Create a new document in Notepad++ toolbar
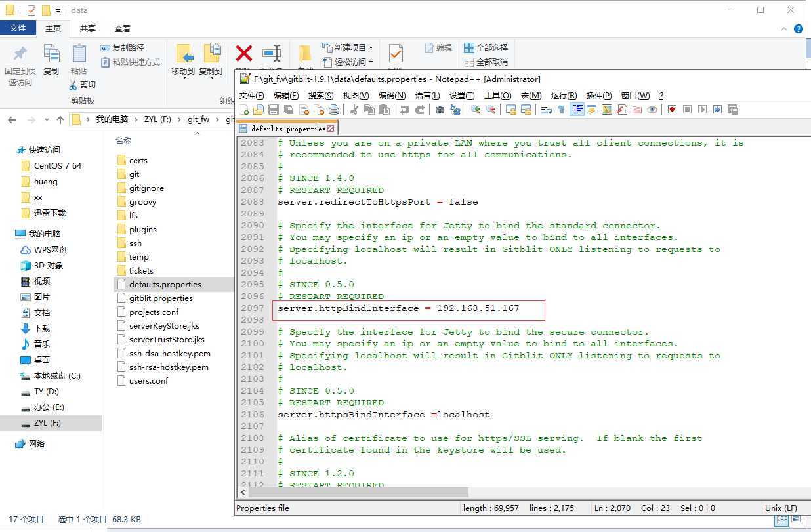Screen dimensions: 811x532 point(244,110)
